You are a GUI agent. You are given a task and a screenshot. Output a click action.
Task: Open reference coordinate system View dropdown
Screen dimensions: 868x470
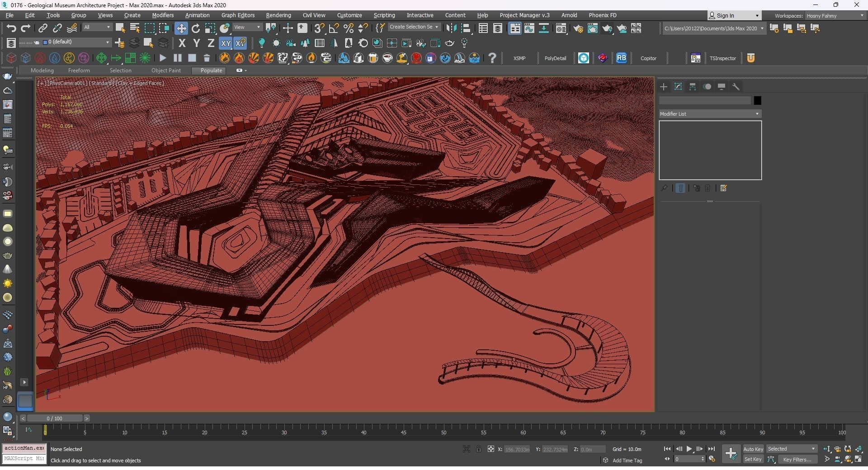(247, 27)
